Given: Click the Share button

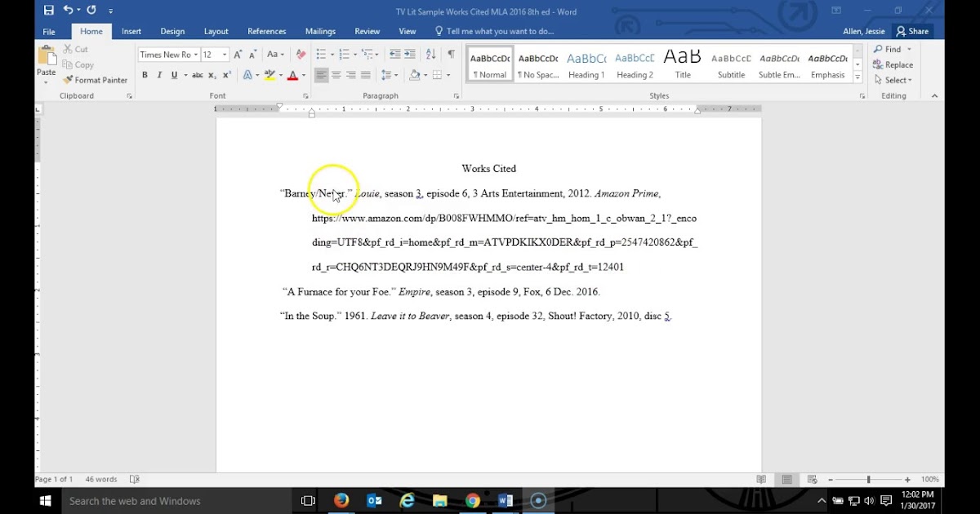Looking at the screenshot, I should (x=912, y=31).
